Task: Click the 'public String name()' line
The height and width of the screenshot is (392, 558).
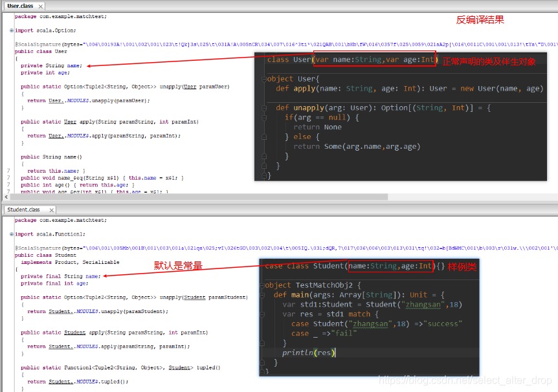Action: click(51, 157)
